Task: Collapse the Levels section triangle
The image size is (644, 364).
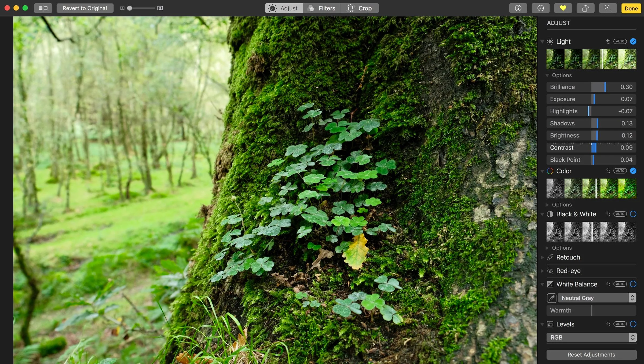Action: (x=542, y=324)
